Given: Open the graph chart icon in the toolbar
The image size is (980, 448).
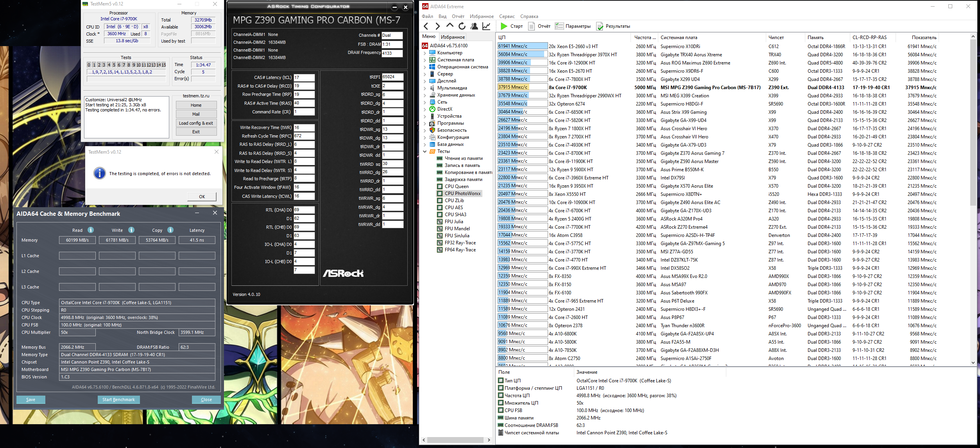Looking at the screenshot, I should 486,26.
